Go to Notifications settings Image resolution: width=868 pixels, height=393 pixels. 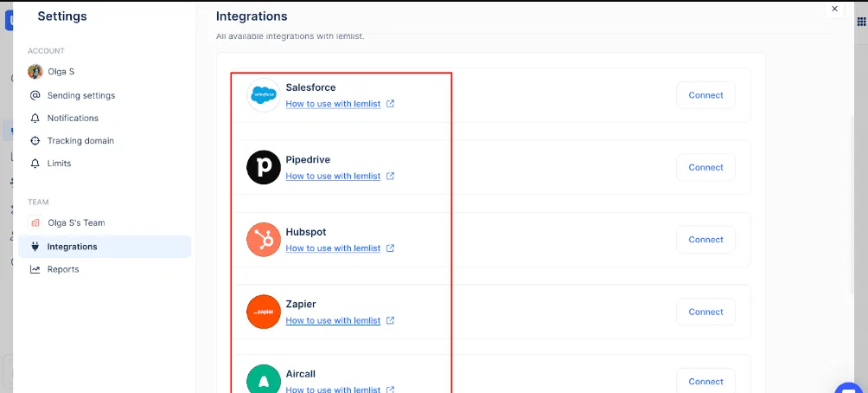pyautogui.click(x=73, y=118)
